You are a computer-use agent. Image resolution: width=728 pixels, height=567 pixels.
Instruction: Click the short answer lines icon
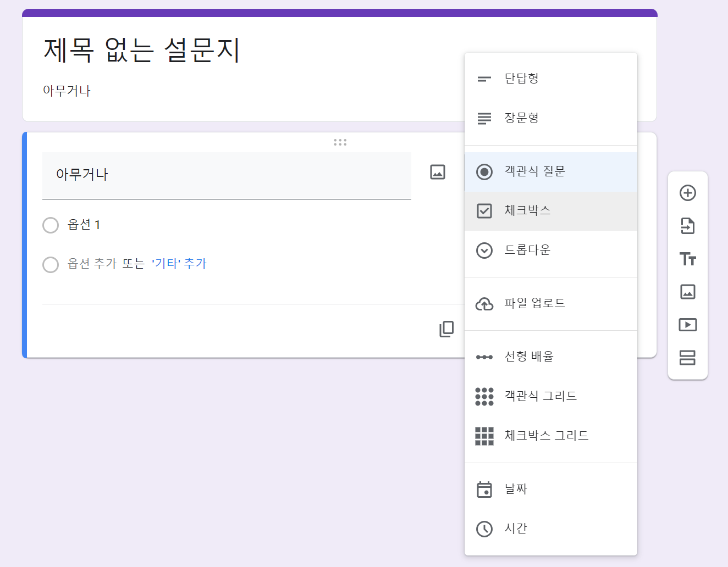484,79
